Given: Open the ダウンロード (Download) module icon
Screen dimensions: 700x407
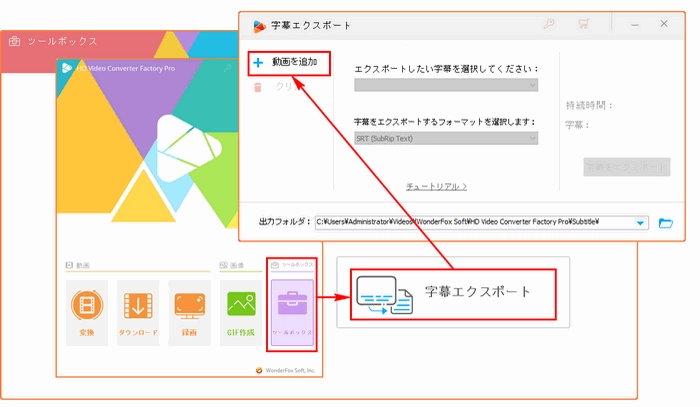Looking at the screenshot, I should click(138, 307).
